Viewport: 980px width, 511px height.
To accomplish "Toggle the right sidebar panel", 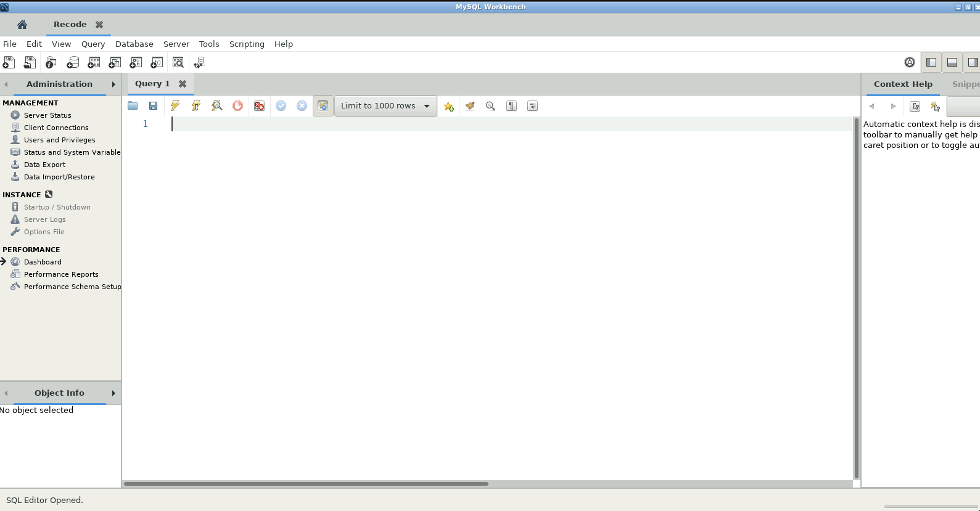I will tap(973, 62).
